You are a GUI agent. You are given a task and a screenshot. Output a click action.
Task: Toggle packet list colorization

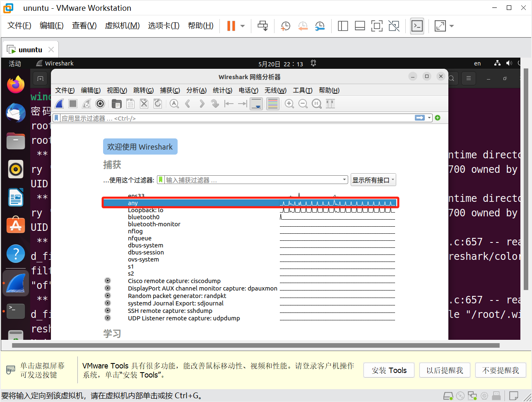pos(272,104)
